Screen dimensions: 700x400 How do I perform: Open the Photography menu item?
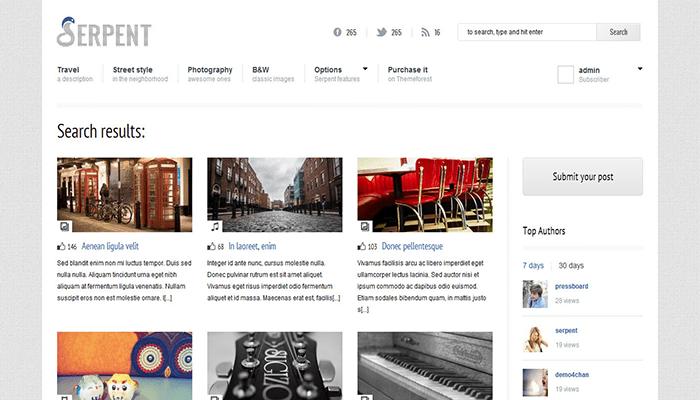[x=210, y=74]
